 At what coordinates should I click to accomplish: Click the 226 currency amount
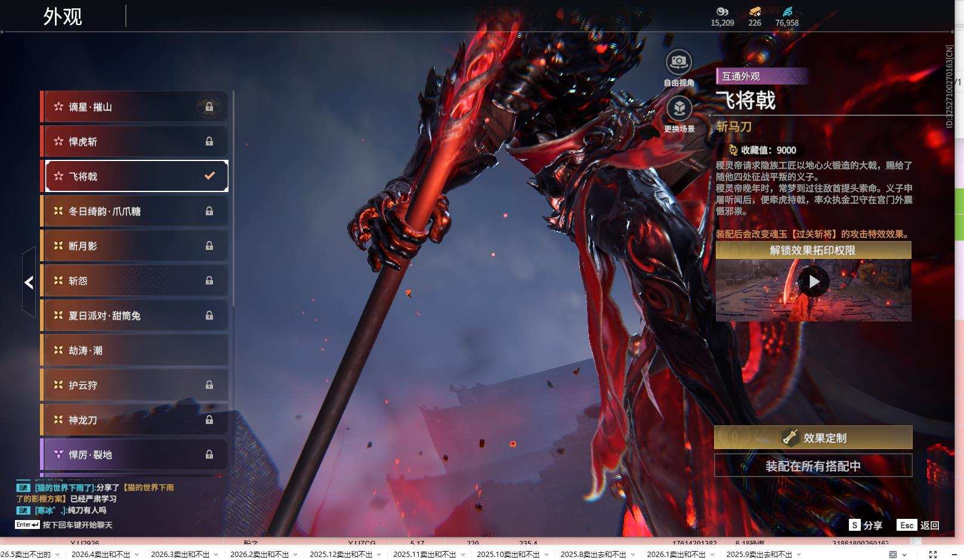(x=755, y=23)
